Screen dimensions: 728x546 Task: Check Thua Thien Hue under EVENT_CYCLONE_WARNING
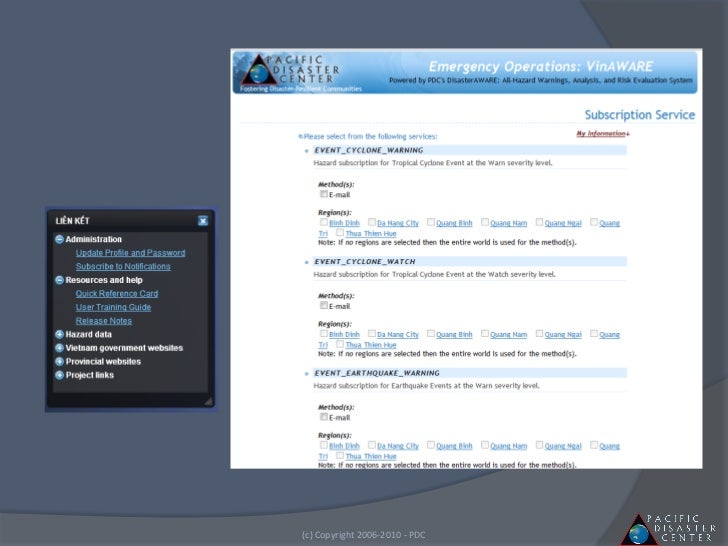click(340, 232)
